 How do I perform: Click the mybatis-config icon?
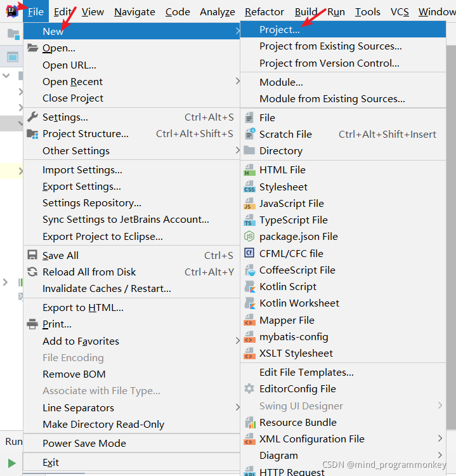(249, 336)
